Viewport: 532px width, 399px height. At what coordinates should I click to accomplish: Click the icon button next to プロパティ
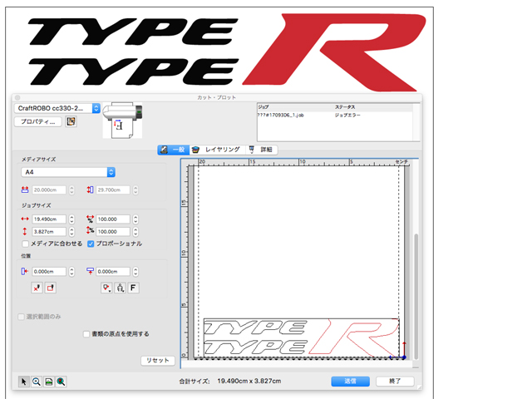point(71,121)
